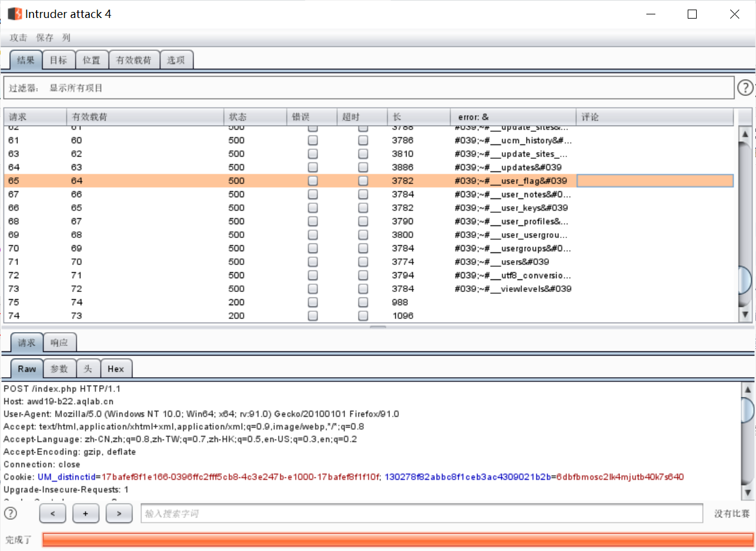Select the 响应 message tab
This screenshot has width=756, height=551.
point(60,343)
